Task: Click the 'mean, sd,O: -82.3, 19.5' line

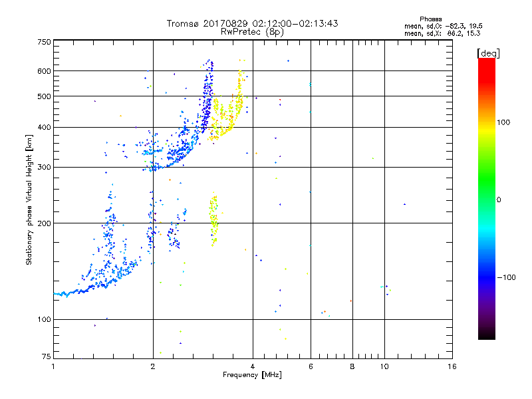Action: (443, 26)
